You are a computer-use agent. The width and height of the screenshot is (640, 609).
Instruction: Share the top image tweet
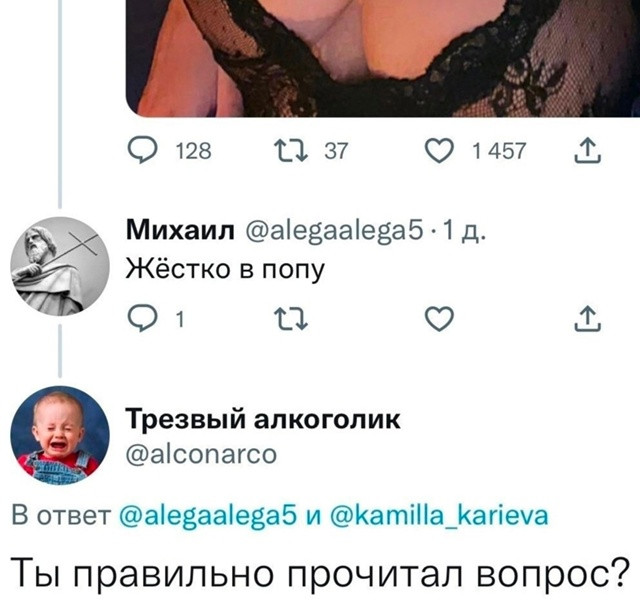(x=587, y=151)
